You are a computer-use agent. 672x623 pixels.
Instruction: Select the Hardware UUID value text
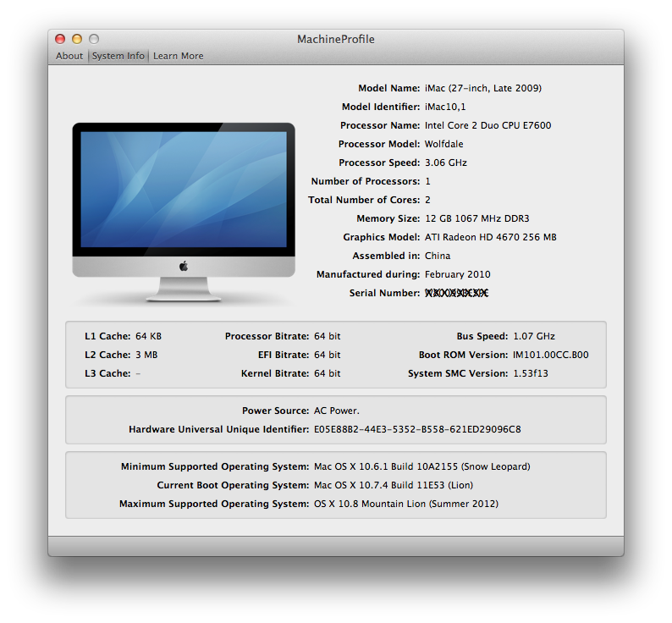[417, 429]
